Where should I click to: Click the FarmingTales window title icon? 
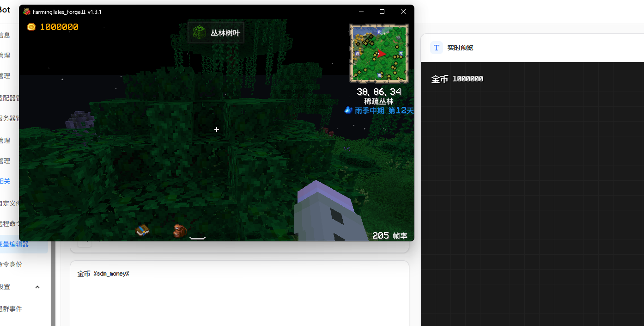(27, 12)
